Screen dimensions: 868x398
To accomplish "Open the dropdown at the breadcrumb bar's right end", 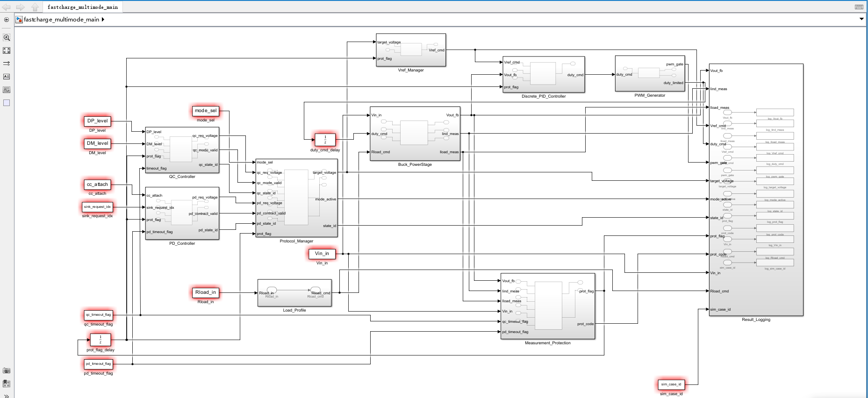I will pos(861,19).
